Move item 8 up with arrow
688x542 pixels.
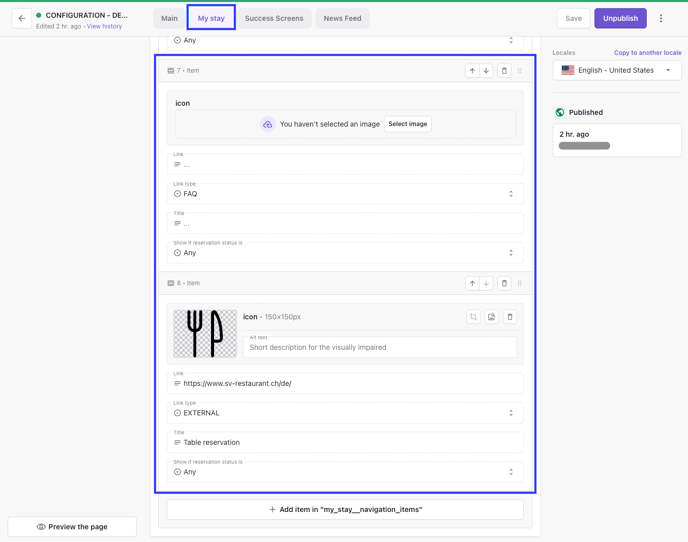472,283
